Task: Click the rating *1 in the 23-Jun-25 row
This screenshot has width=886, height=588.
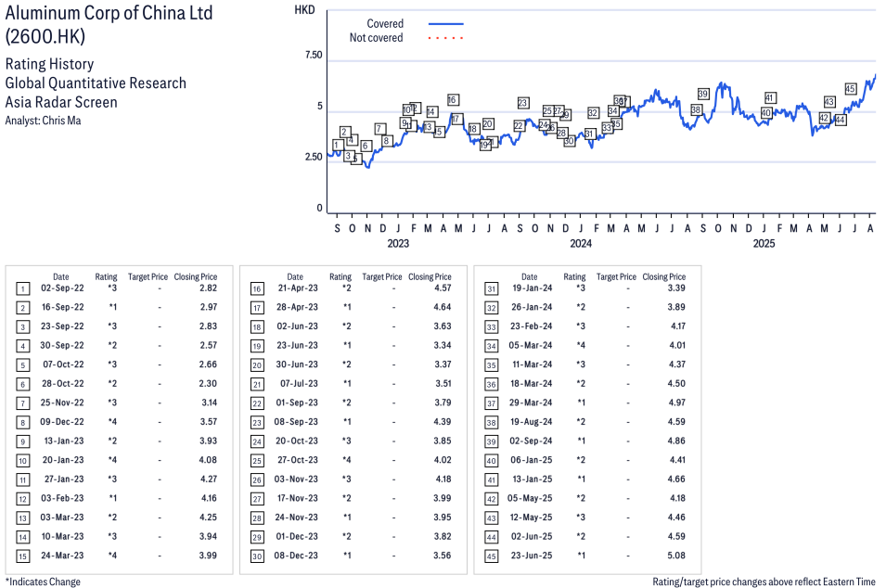Action: [581, 556]
